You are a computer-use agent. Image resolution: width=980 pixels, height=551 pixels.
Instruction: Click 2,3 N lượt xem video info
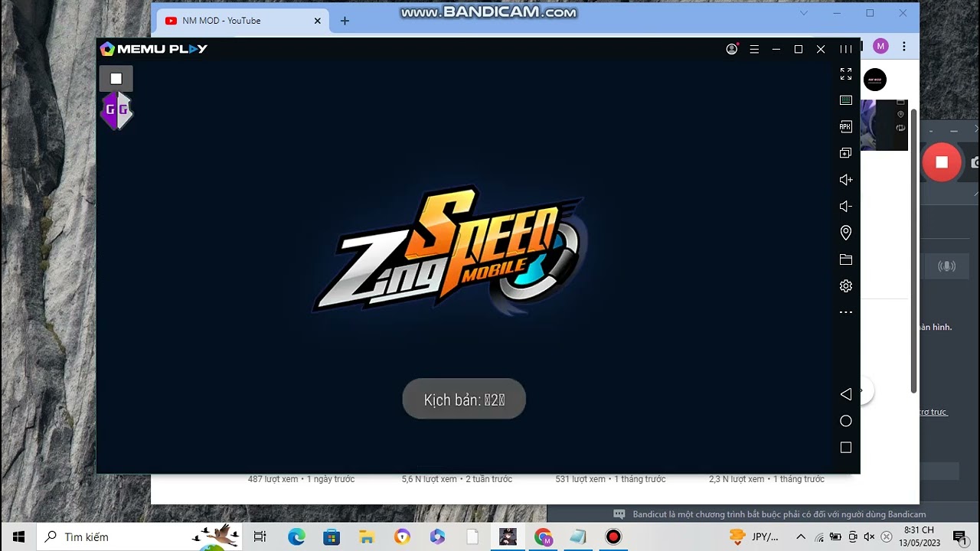[x=766, y=479]
